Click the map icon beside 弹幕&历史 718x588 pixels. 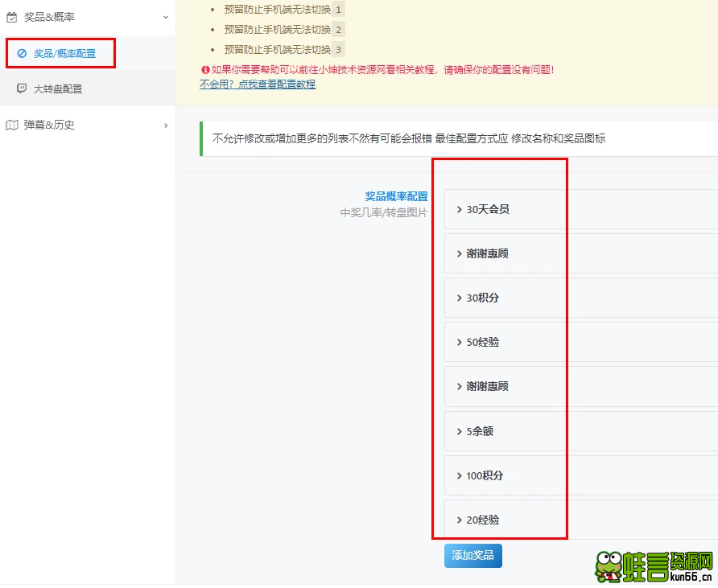12,125
